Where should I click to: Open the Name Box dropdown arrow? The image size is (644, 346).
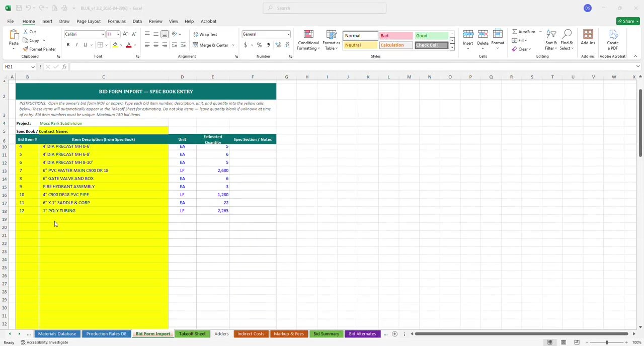[x=33, y=67]
